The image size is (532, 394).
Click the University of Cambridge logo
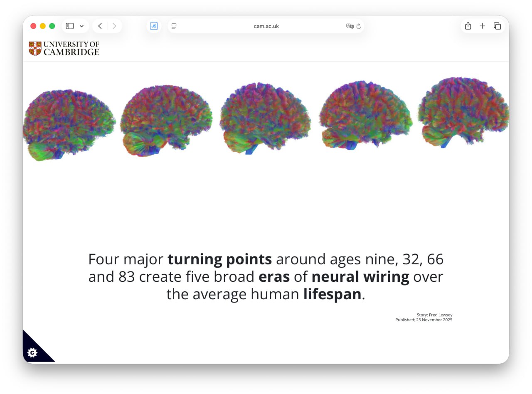pyautogui.click(x=64, y=49)
